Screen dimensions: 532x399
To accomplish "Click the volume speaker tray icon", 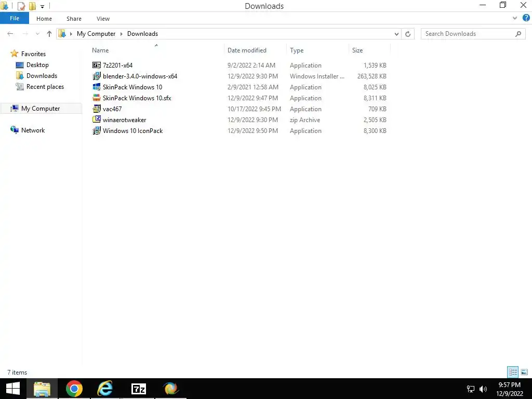I will click(x=483, y=389).
